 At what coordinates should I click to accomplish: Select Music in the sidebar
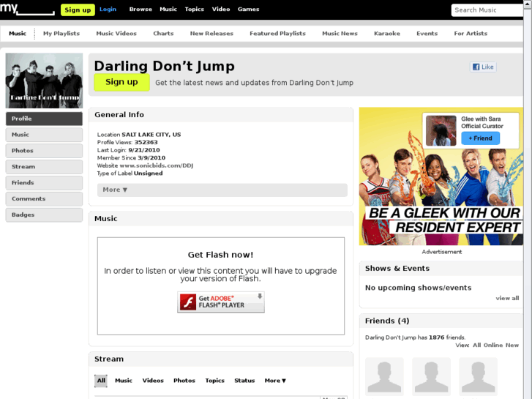(44, 135)
